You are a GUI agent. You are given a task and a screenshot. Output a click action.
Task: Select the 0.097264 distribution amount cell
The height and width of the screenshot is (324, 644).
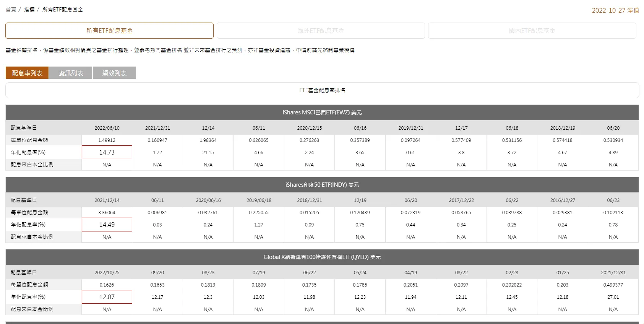click(x=411, y=140)
